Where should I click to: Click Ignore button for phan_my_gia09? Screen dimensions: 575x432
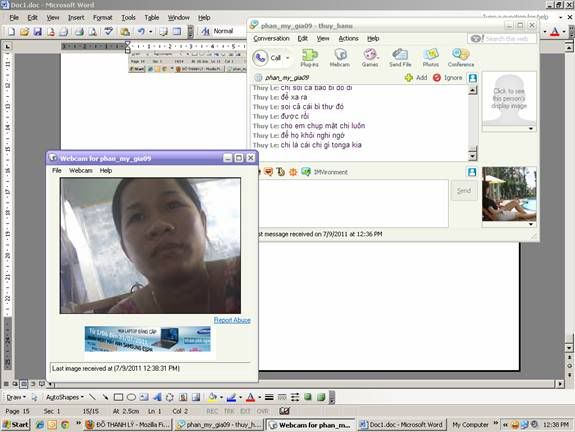point(447,78)
